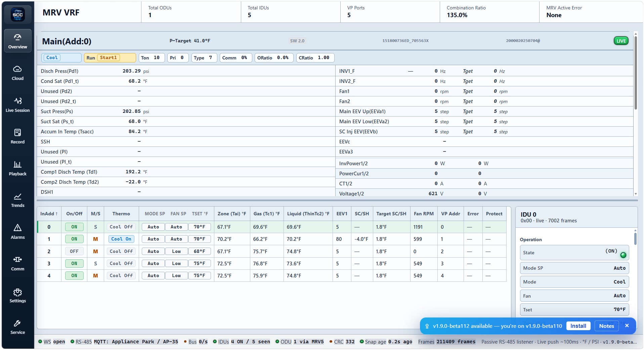Open Mode SP dropdown for IDU 0
This screenshot has width=644, height=350.
(153, 227)
